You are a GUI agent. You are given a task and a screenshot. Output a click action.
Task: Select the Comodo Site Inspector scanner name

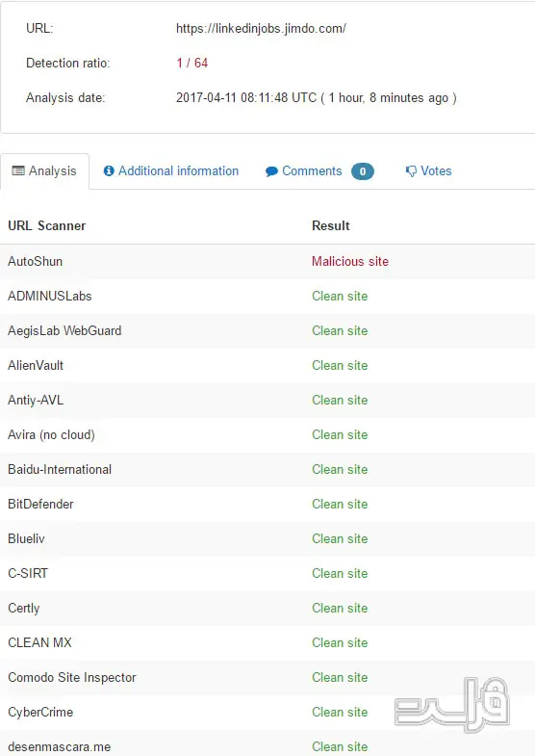point(72,678)
